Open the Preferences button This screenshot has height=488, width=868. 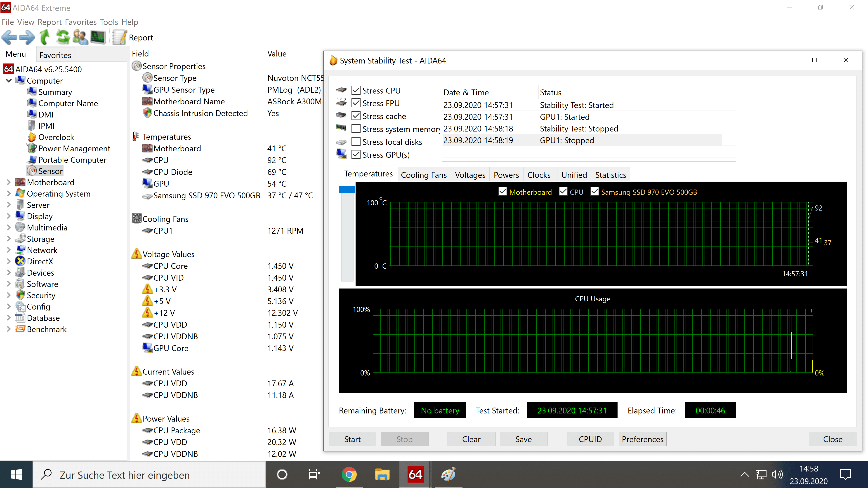(642, 439)
